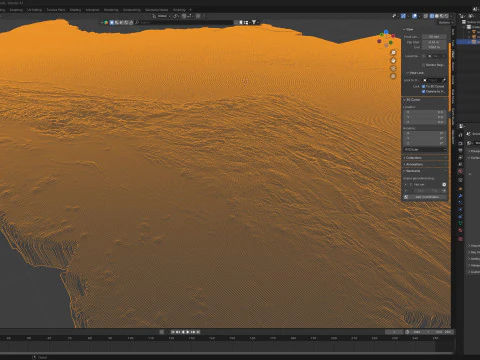The width and height of the screenshot is (480, 360).
Task: Open the XYZ Euler rotation mode dropdown
Action: point(425,149)
